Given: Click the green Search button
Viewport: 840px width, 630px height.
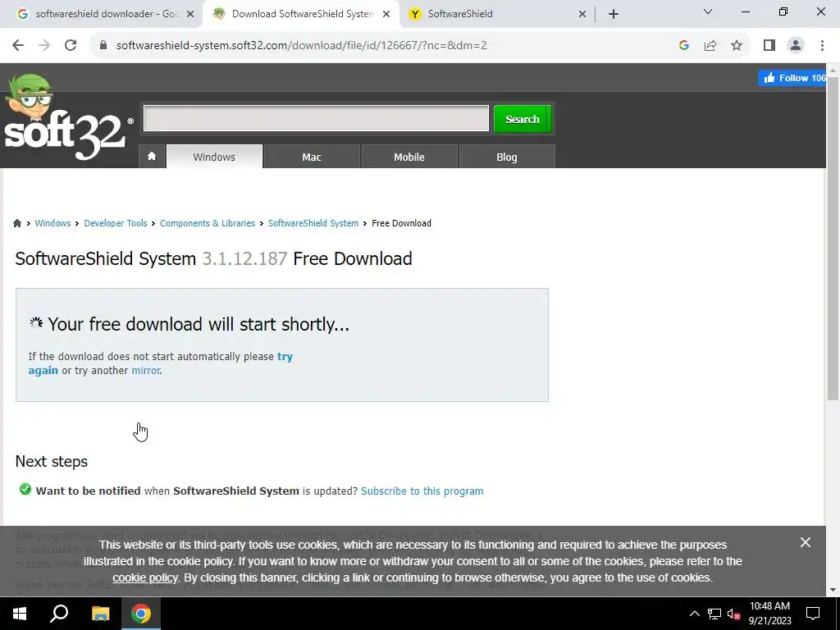Looking at the screenshot, I should point(523,119).
